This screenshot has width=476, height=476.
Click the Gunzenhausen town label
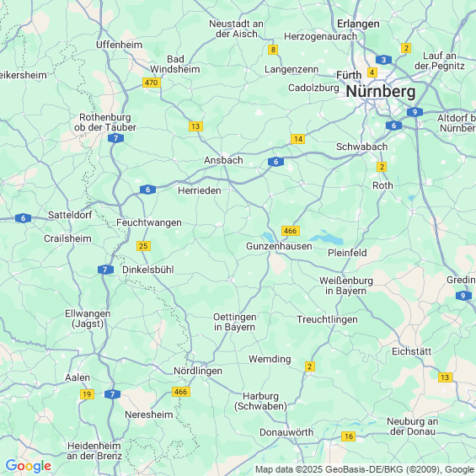(279, 246)
